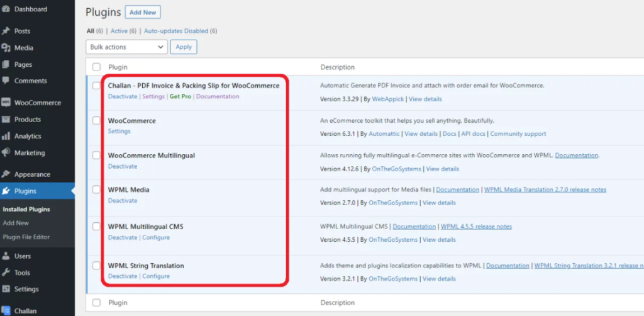Image resolution: width=644 pixels, height=316 pixels.
Task: Click the Marketing megaphone icon
Action: pos(6,153)
